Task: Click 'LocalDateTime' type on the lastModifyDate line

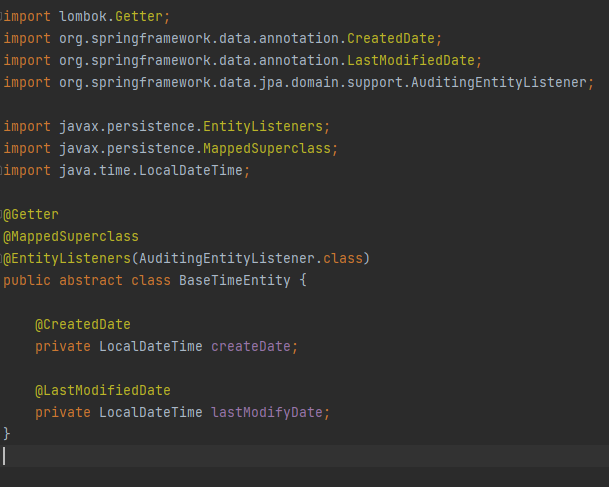Action: pyautogui.click(x=151, y=412)
